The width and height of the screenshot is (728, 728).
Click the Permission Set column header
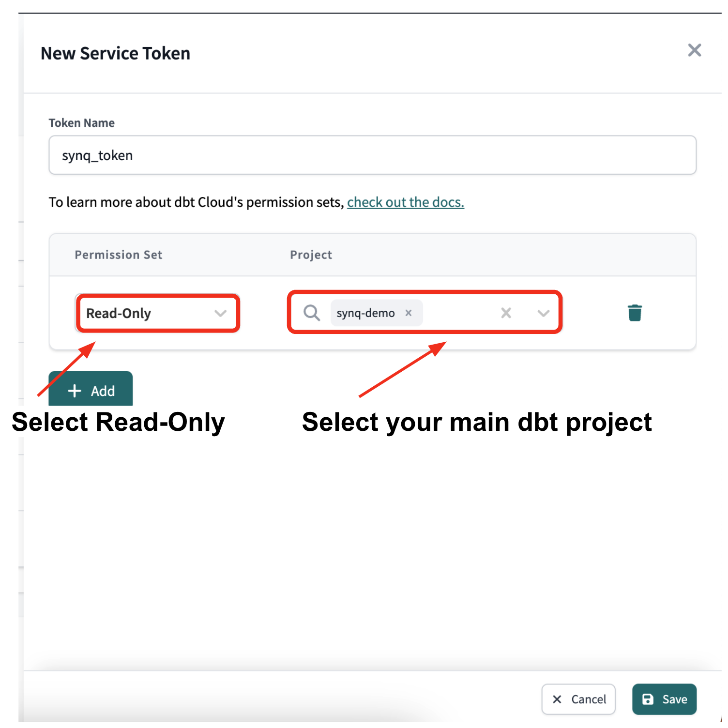(118, 255)
